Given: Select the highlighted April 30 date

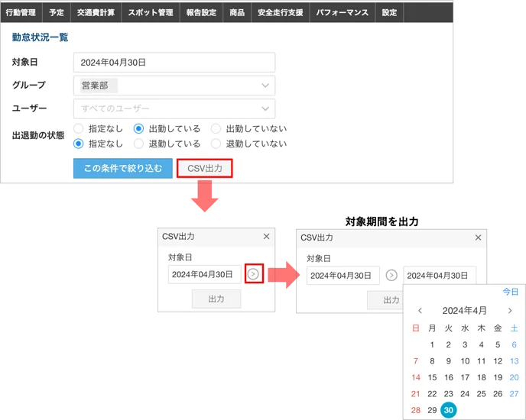Looking at the screenshot, I should [449, 410].
